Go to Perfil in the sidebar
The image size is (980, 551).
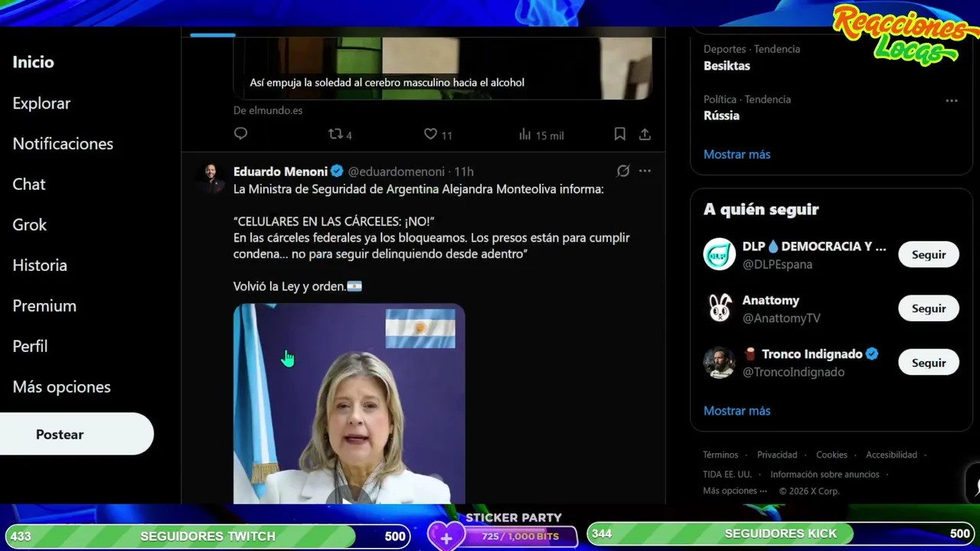tap(30, 347)
